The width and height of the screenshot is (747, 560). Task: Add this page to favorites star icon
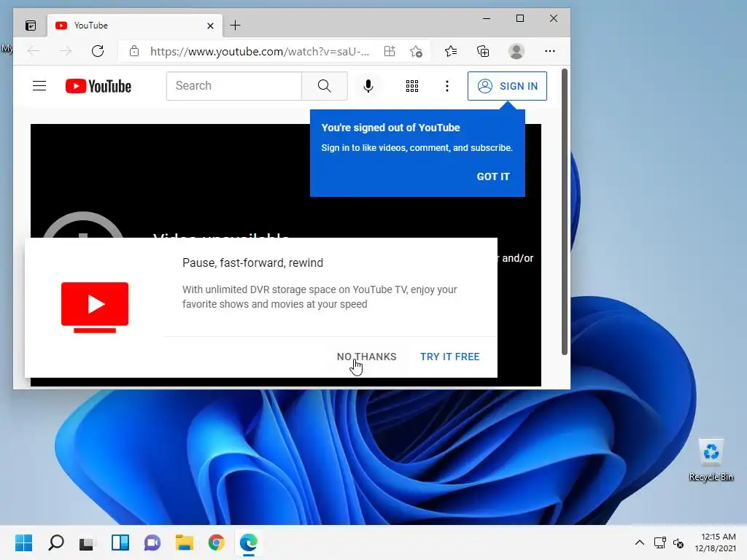[x=416, y=51]
